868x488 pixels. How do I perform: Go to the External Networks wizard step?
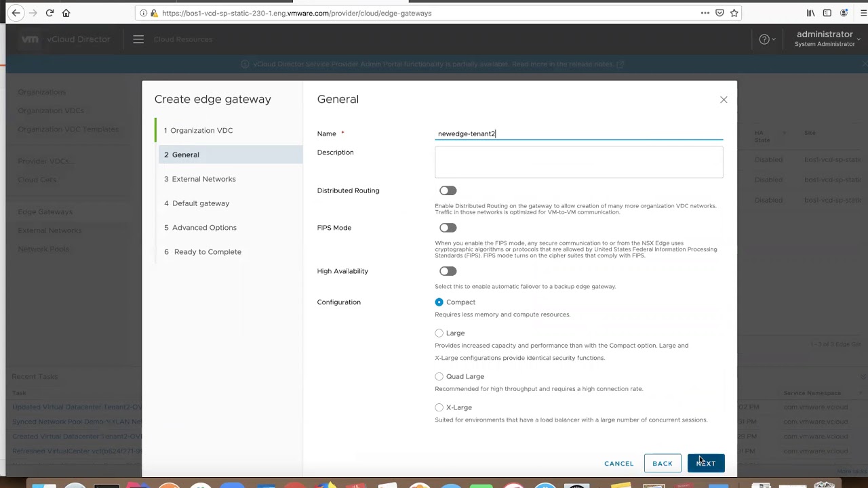203,179
